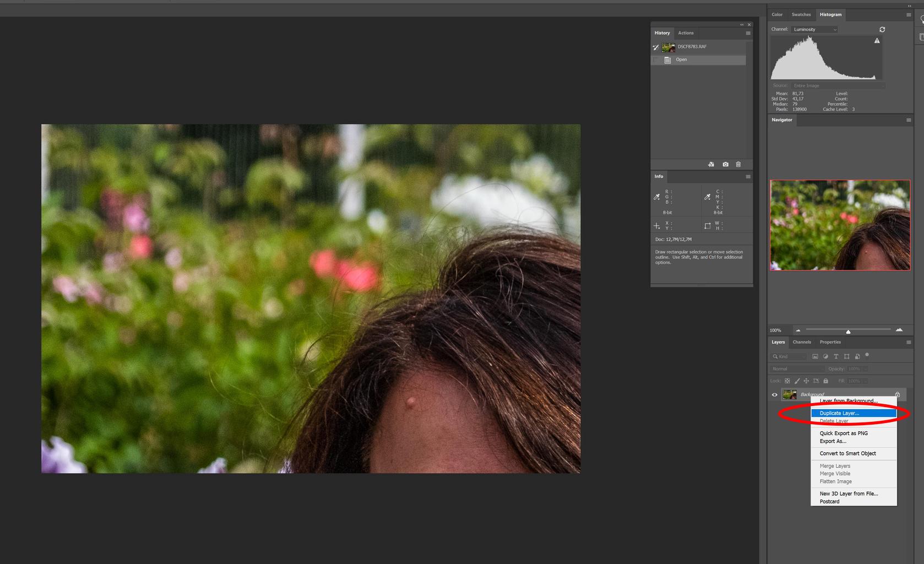Delete current history state trash icon
Screen dimensions: 924x564
[x=738, y=165]
